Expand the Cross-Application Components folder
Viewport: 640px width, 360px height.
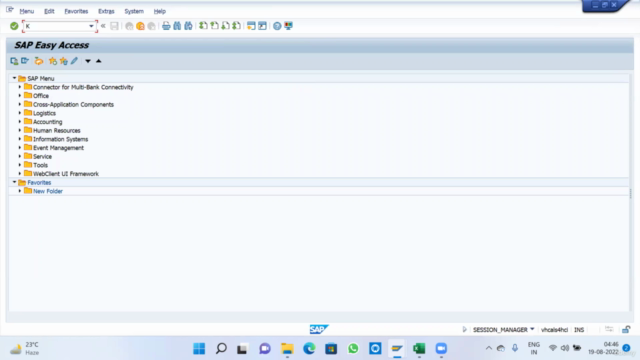20,104
